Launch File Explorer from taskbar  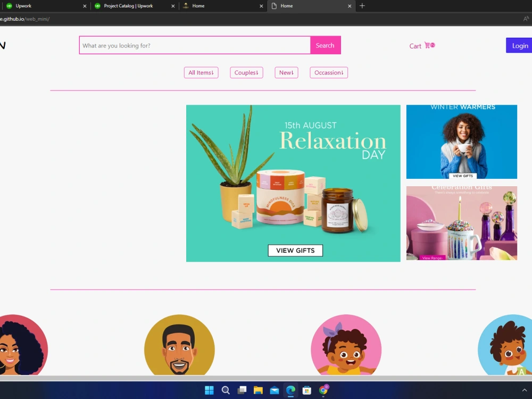tap(258, 390)
